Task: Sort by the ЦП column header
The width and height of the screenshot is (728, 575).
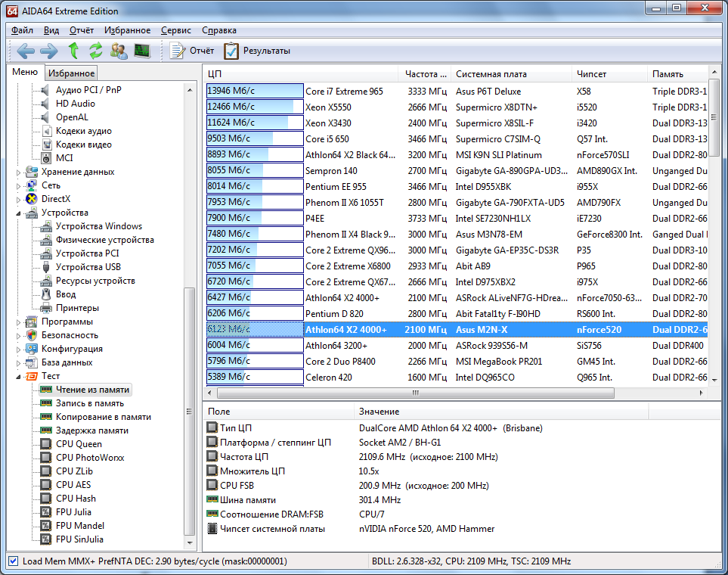Action: pos(301,74)
